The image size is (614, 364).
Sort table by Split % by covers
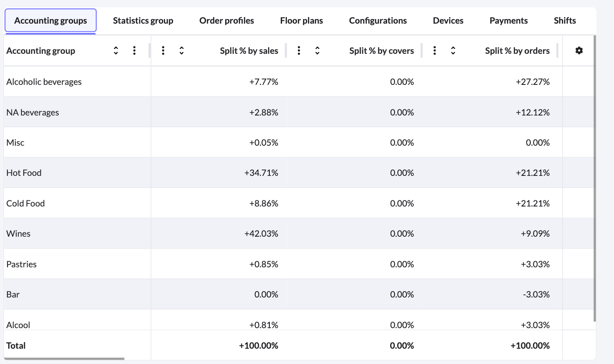click(317, 51)
